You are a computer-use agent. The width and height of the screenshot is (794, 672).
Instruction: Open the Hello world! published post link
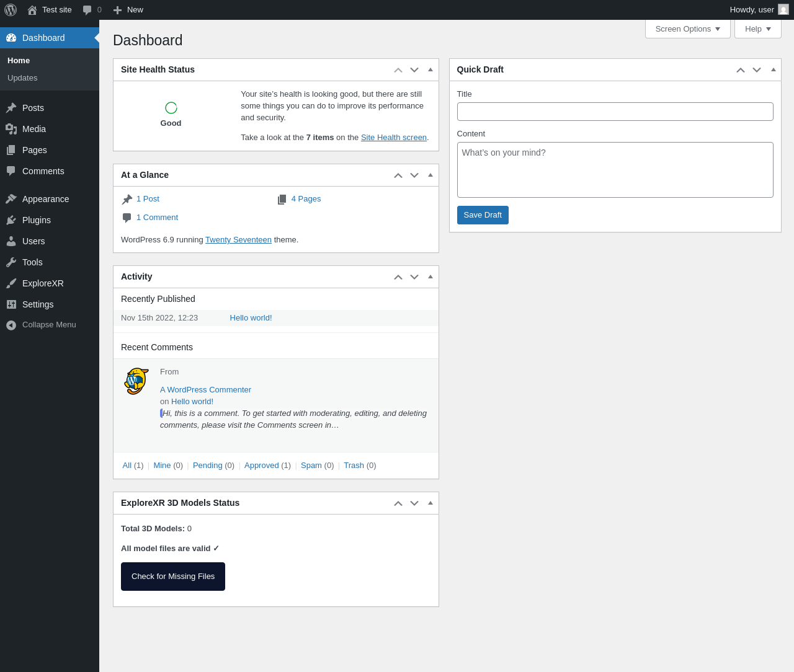coord(251,318)
